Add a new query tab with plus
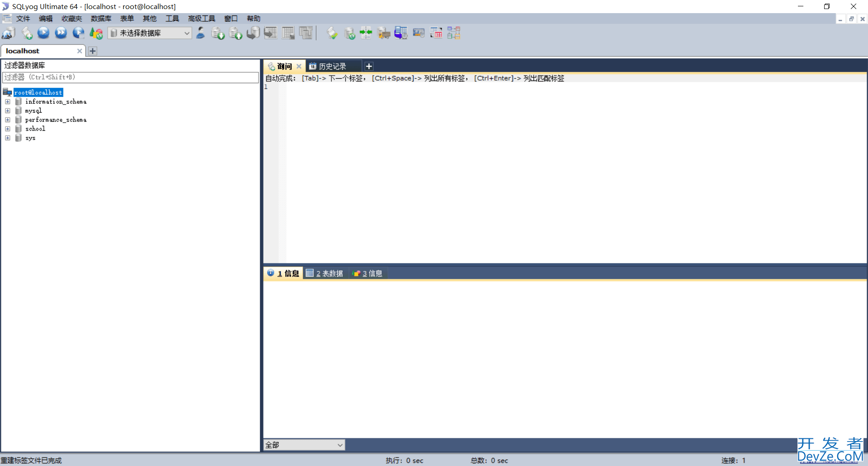The height and width of the screenshot is (466, 868). 369,67
